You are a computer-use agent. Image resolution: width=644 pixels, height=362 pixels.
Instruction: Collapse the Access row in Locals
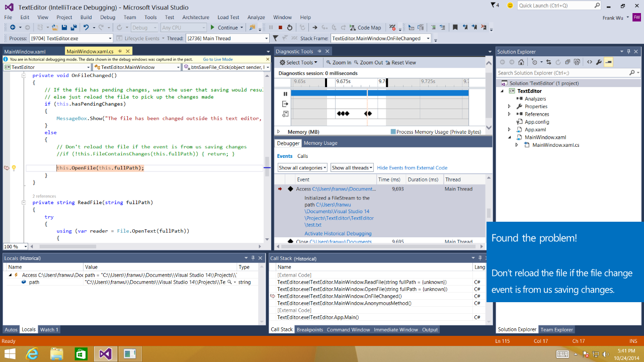tap(10, 275)
